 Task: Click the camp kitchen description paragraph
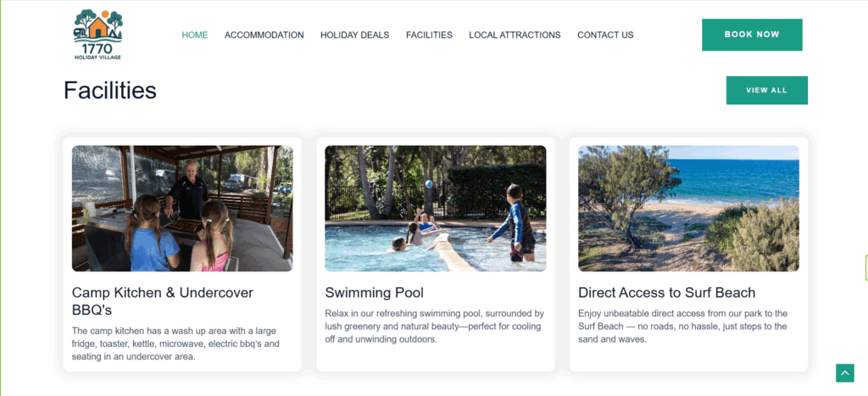[175, 343]
